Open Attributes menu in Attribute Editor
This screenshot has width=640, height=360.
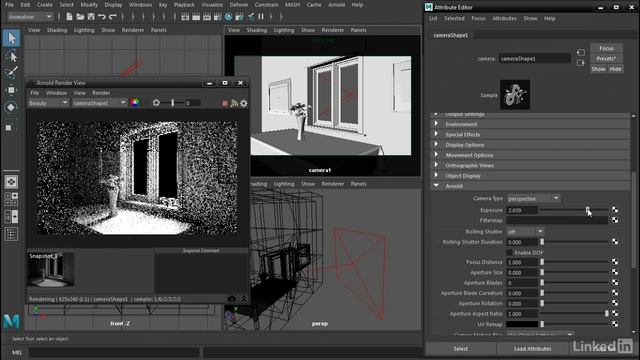click(x=504, y=18)
